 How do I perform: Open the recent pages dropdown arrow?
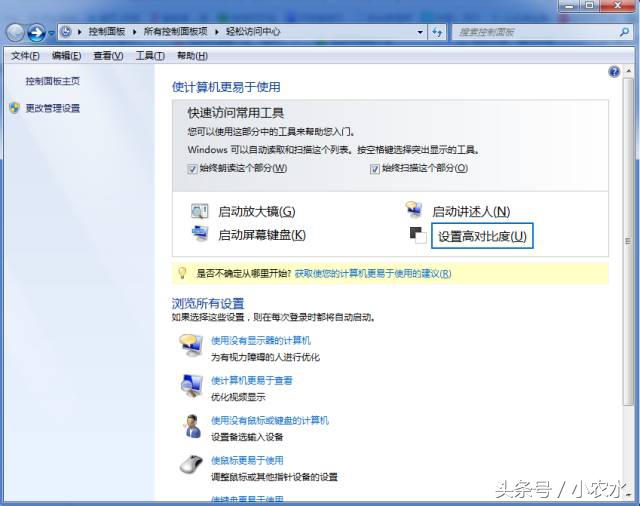point(51,33)
